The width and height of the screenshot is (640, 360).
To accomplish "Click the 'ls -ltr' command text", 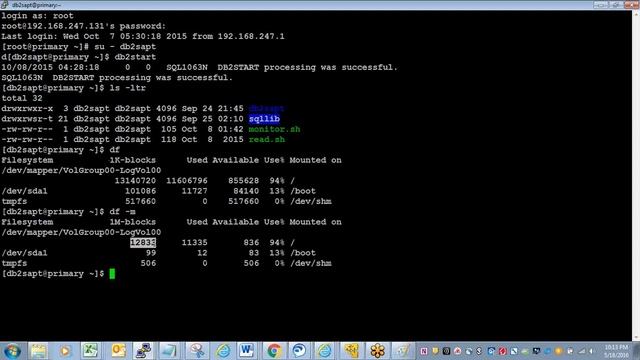I will (x=127, y=88).
